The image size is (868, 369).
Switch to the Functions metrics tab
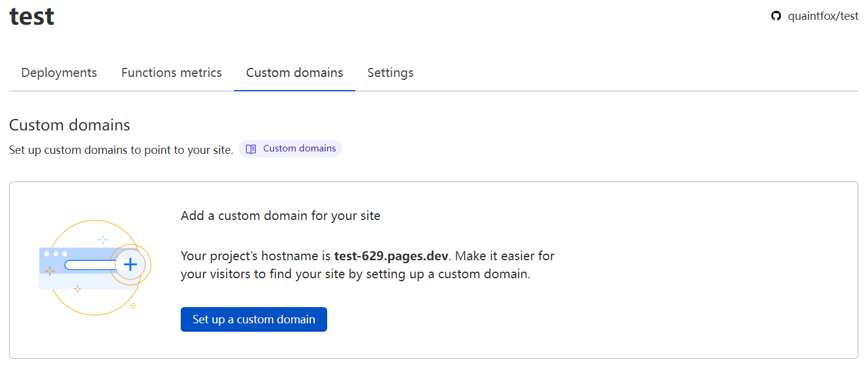[x=171, y=73]
